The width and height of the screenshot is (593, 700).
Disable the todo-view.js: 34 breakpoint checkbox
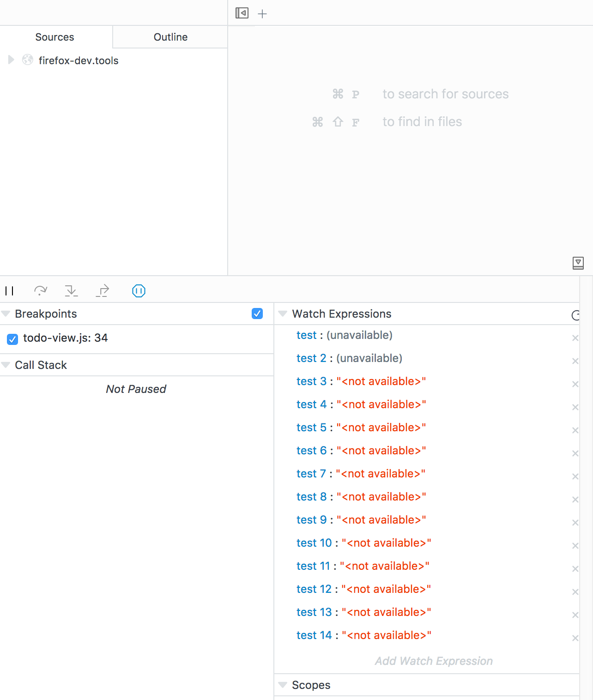click(12, 339)
